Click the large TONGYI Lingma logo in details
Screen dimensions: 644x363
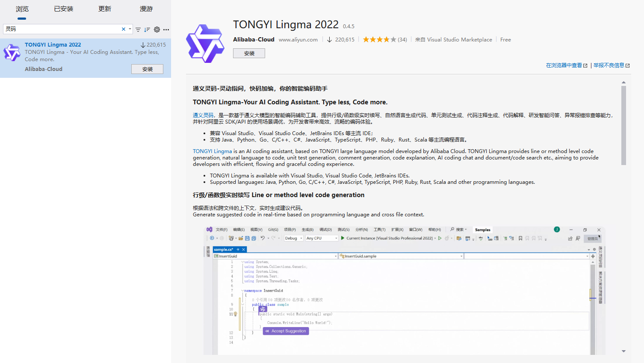tap(205, 44)
